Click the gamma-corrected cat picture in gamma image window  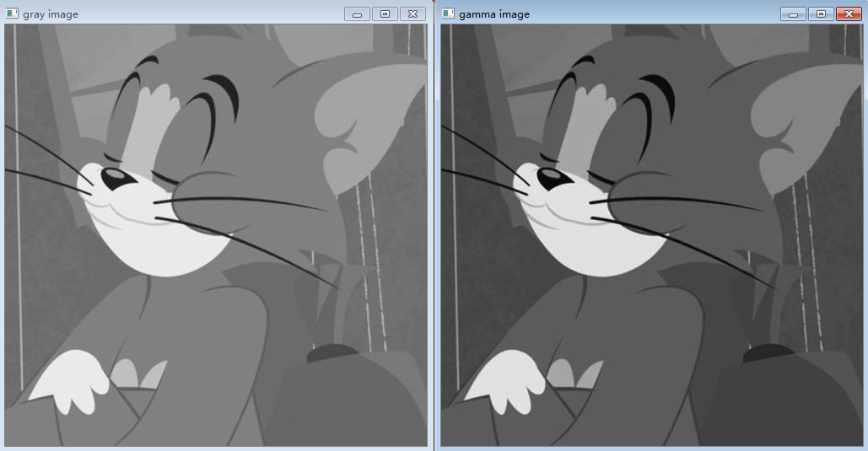coord(652,235)
